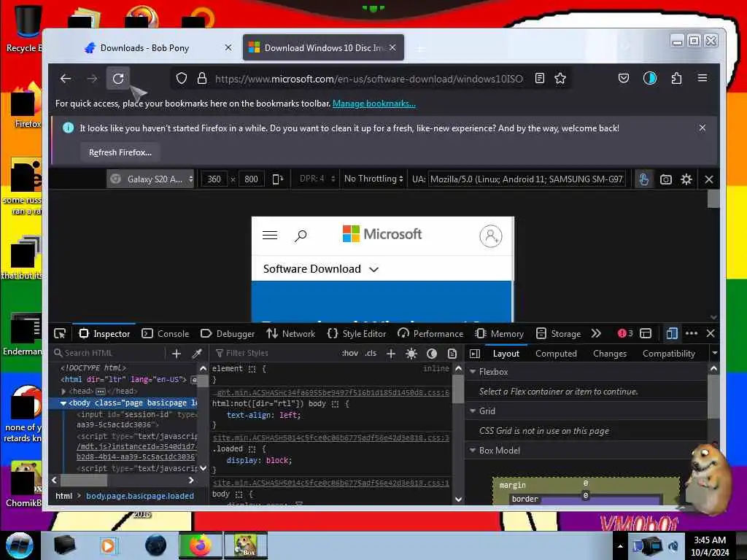Activate the eyedropper color picker
747x560 pixels.
[x=197, y=354]
